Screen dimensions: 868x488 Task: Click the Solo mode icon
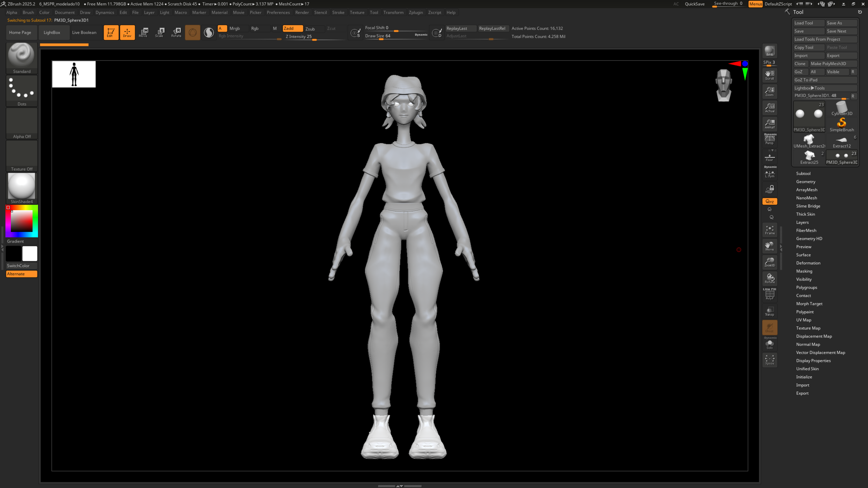click(769, 344)
